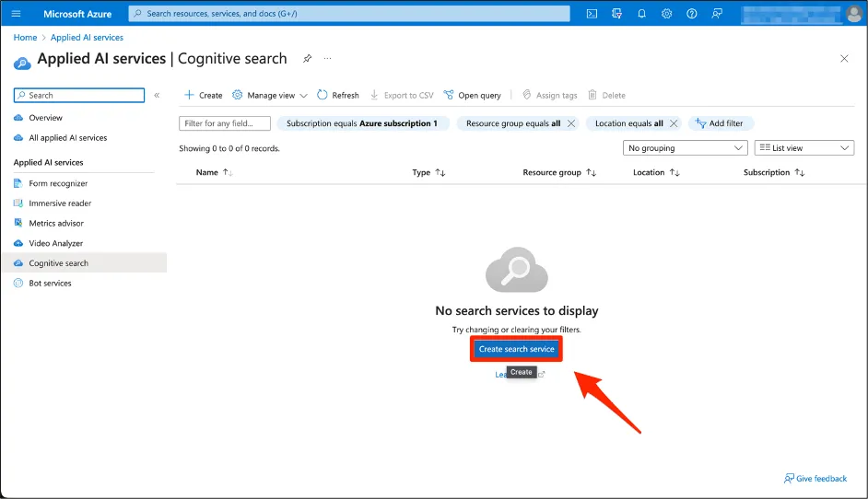Focus the Filter for any field box
This screenshot has width=868, height=499.
tap(225, 123)
